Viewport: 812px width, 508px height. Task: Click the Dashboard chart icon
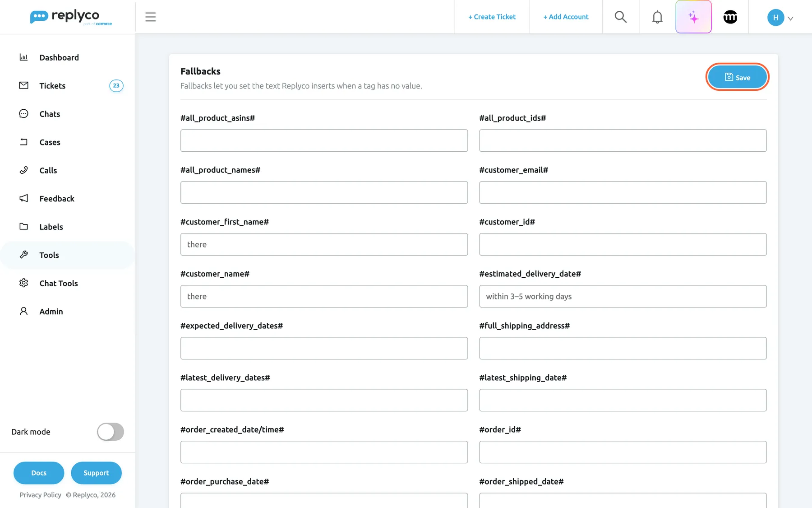click(23, 57)
